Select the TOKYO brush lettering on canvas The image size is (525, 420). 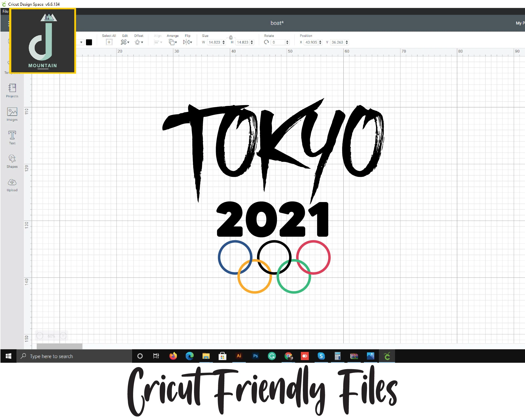pos(273,151)
